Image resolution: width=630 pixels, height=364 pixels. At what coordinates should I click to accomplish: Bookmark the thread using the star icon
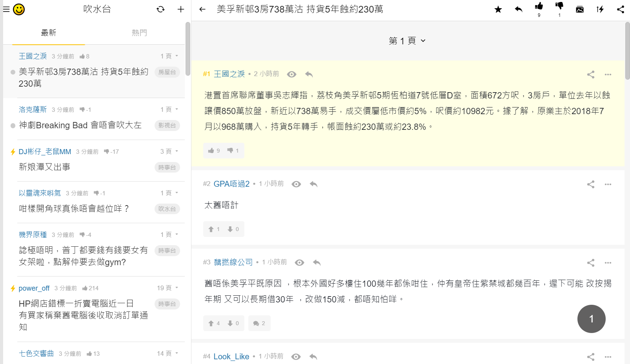pyautogui.click(x=498, y=9)
